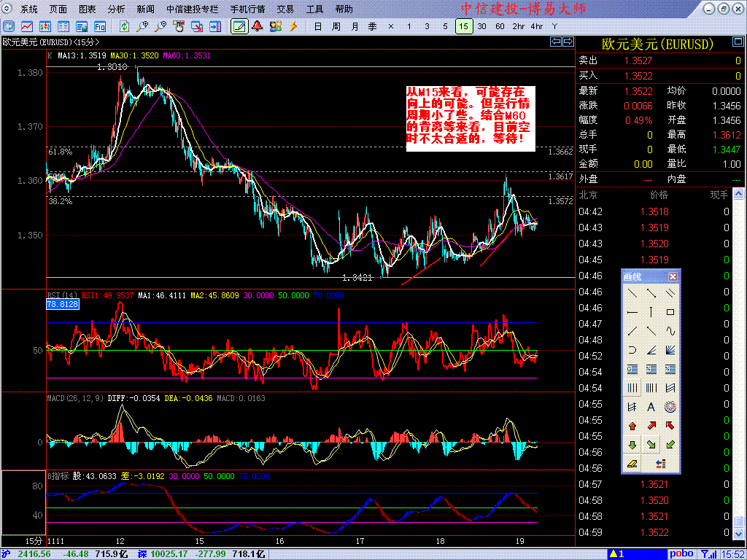Click the left arrow above the chart

click(556, 42)
